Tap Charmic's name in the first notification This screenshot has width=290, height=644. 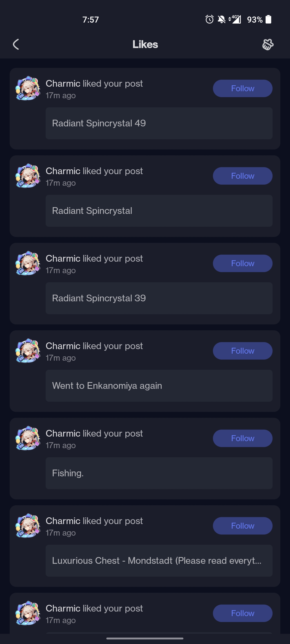pyautogui.click(x=63, y=83)
